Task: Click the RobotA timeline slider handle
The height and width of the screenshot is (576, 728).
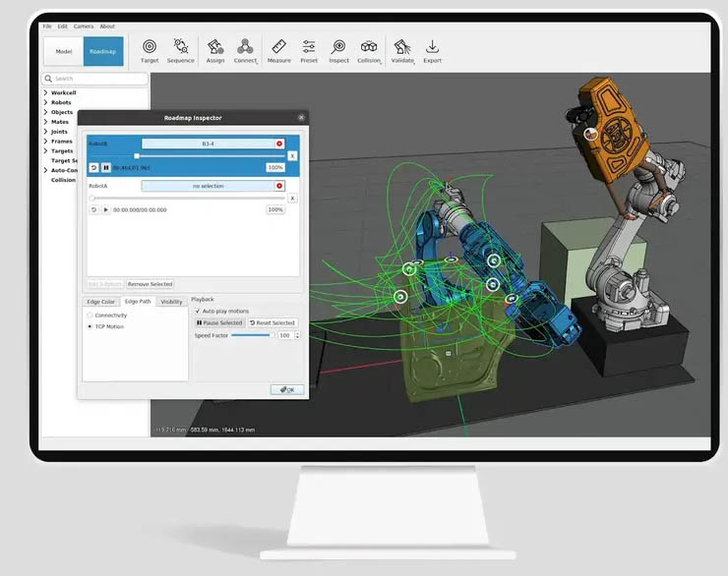Action: pos(91,199)
